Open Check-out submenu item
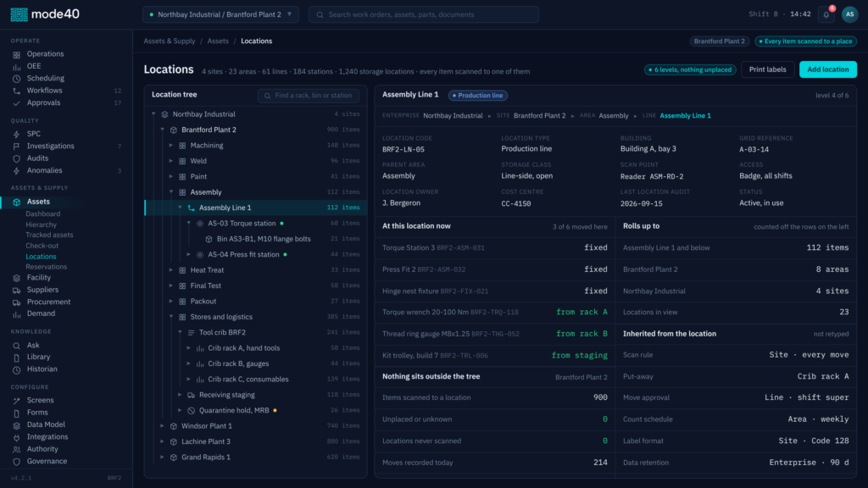The height and width of the screenshot is (488, 868). click(42, 246)
